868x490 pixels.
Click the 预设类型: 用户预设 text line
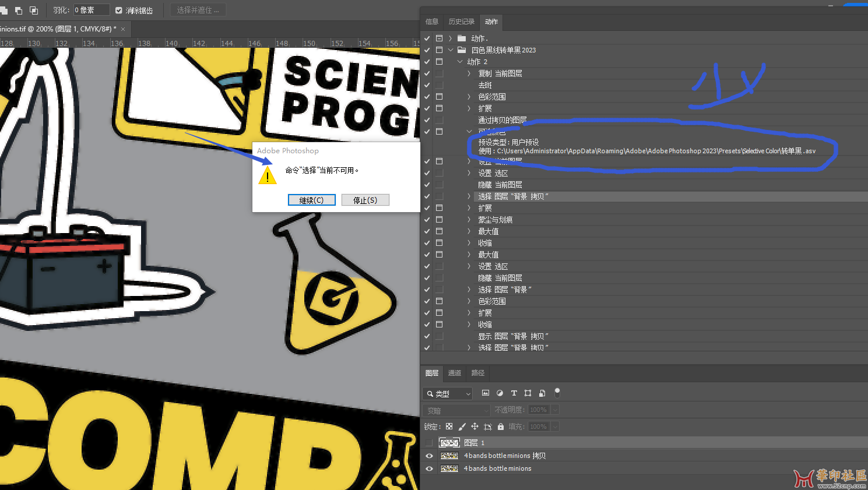click(x=508, y=142)
